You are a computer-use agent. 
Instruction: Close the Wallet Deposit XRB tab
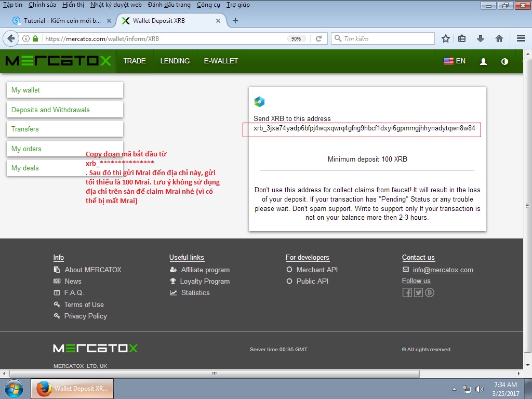(218, 21)
